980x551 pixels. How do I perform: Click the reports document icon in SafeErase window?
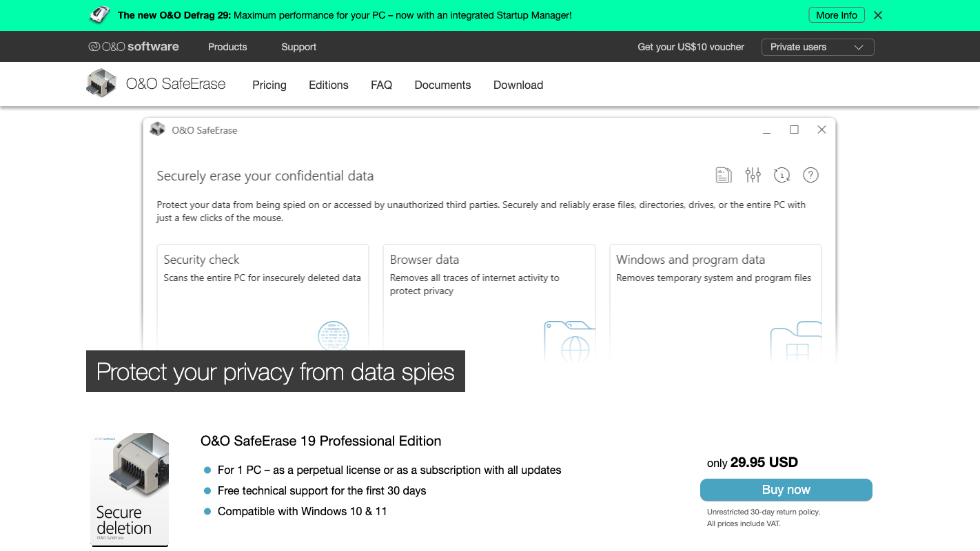[723, 175]
